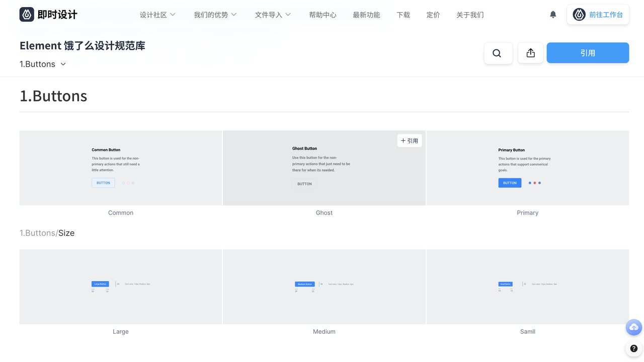Click the share/export icon button
Screen dimensions: 644x362
[530, 53]
